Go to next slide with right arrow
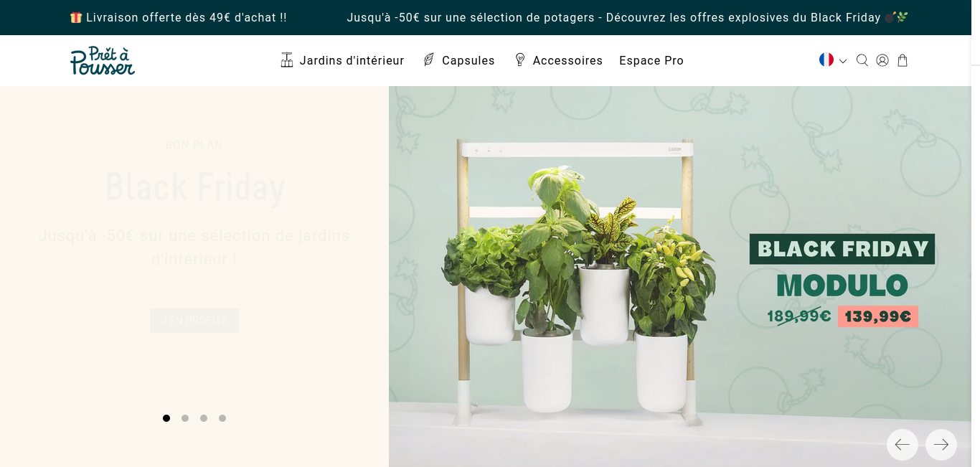 click(x=941, y=445)
